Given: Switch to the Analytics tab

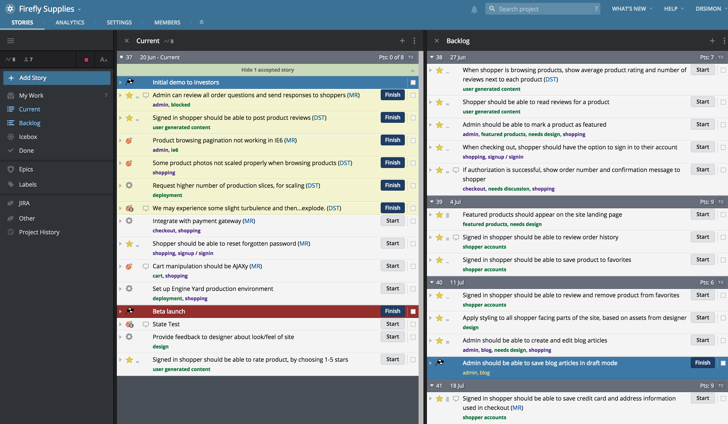Looking at the screenshot, I should click(70, 22).
